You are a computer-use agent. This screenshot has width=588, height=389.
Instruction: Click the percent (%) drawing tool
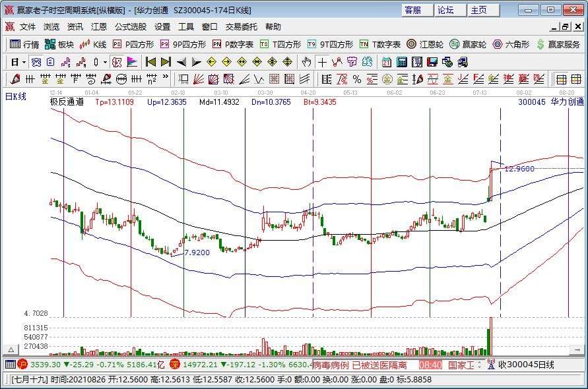pos(356,79)
